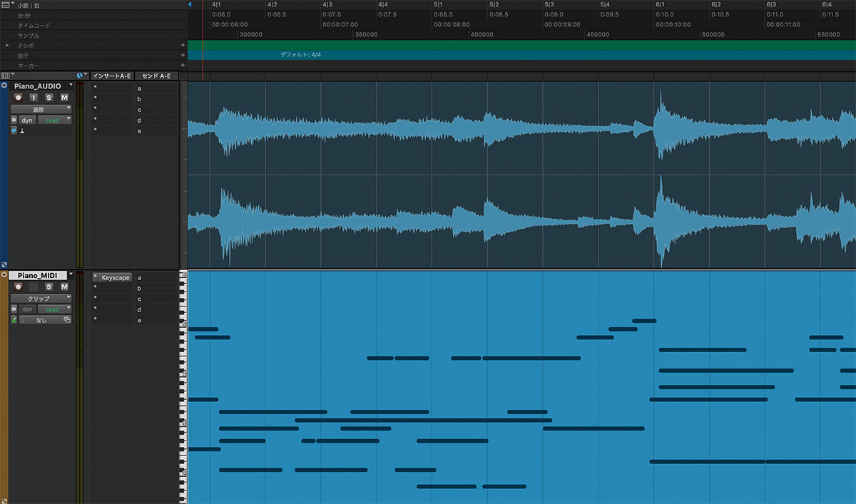
Task: Solo the Piano_MIDI track
Action: pyautogui.click(x=49, y=287)
